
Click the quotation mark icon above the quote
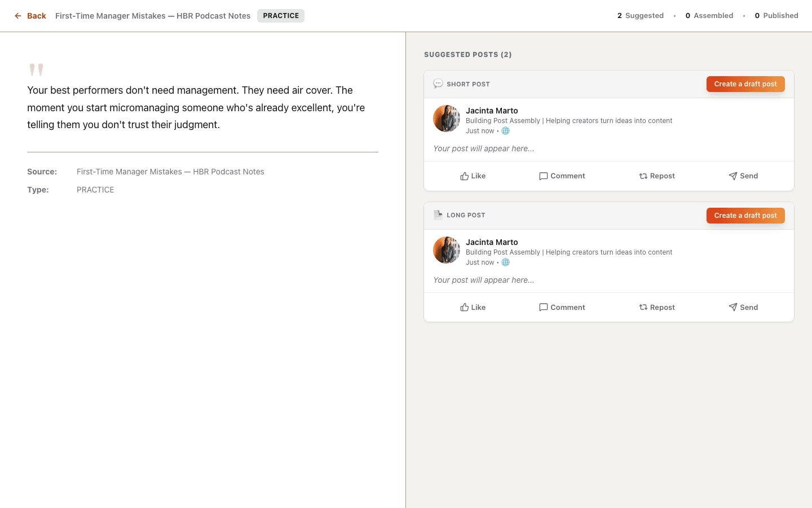pyautogui.click(x=36, y=69)
